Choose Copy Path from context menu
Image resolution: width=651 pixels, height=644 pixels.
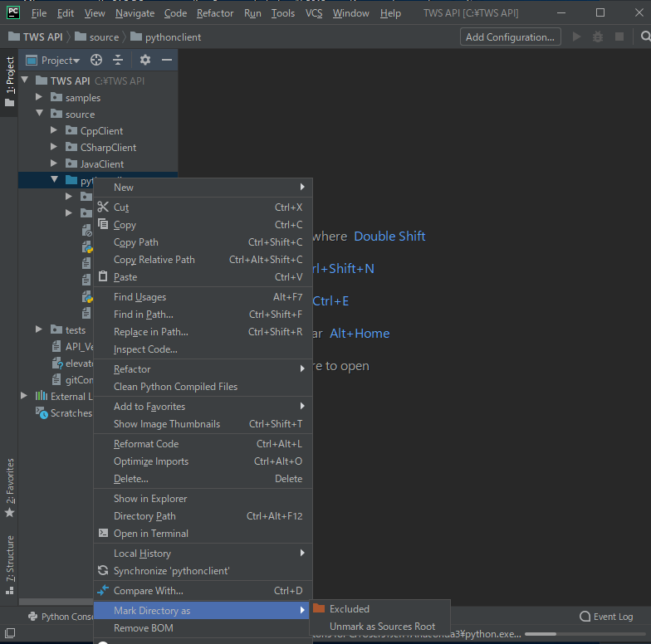[203, 242]
